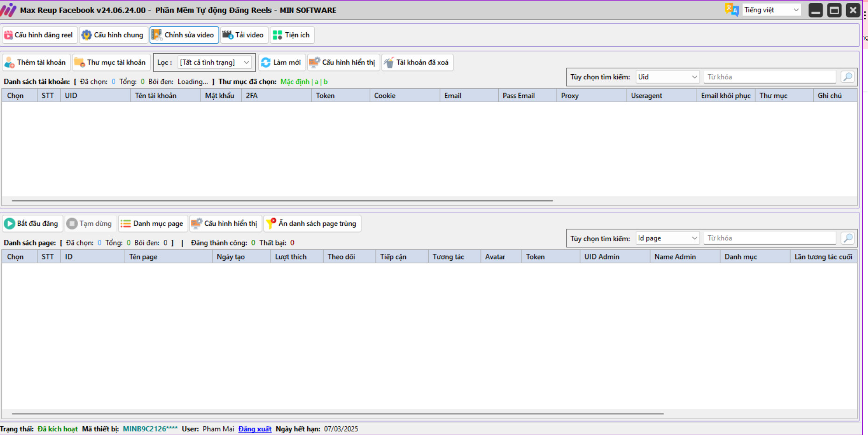Expand the Tất cả tình trạng filter dropdown
This screenshot has height=435, width=868.
(215, 63)
